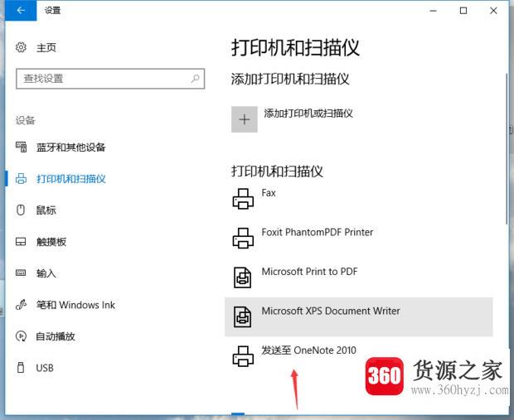This screenshot has width=514, height=420.
Task: Open 输入 settings
Action: [x=46, y=273]
